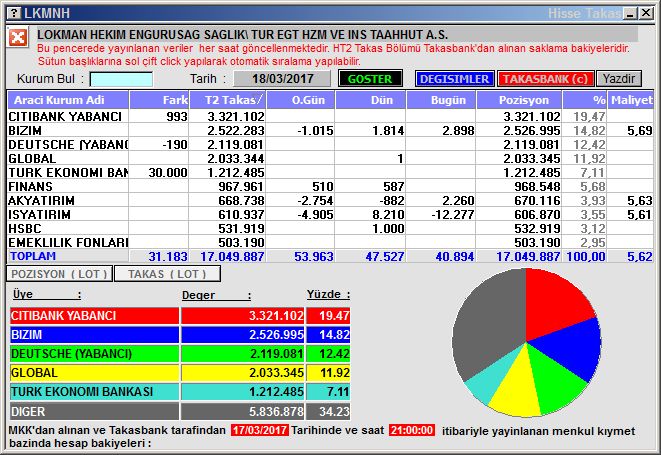Focus the Kurum Bul search field
This screenshot has width=661, height=455.
(121, 79)
